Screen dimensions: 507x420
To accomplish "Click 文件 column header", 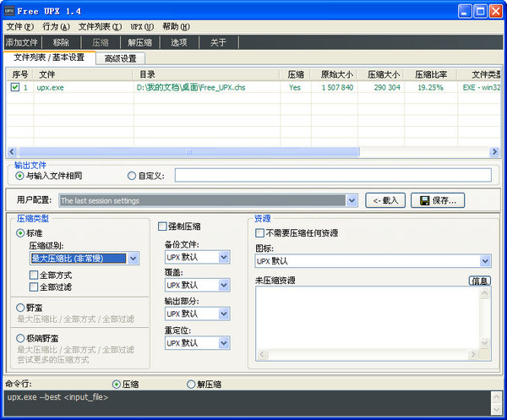I will [x=84, y=74].
